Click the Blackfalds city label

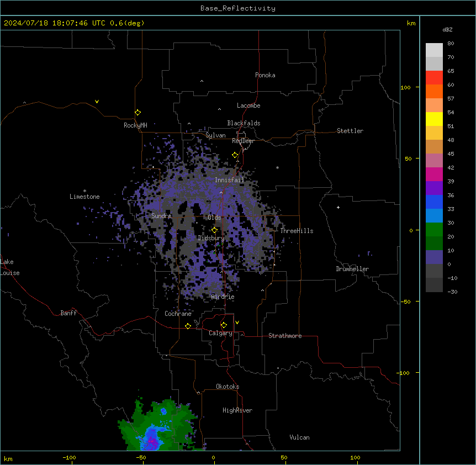[244, 123]
